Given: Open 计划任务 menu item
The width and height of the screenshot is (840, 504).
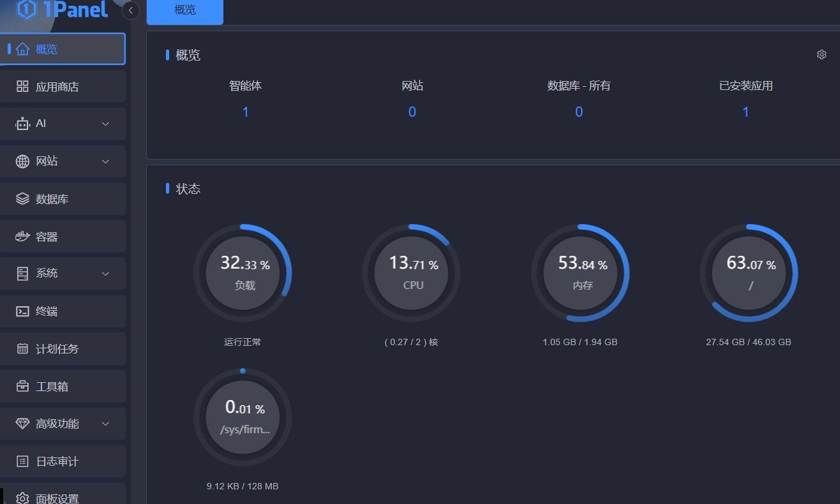Looking at the screenshot, I should [x=63, y=349].
